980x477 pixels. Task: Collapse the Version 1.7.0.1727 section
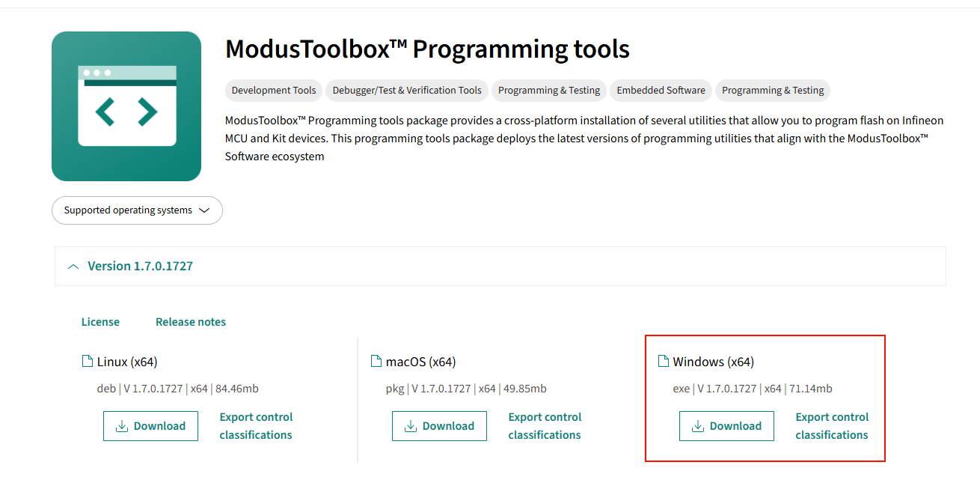[131, 266]
